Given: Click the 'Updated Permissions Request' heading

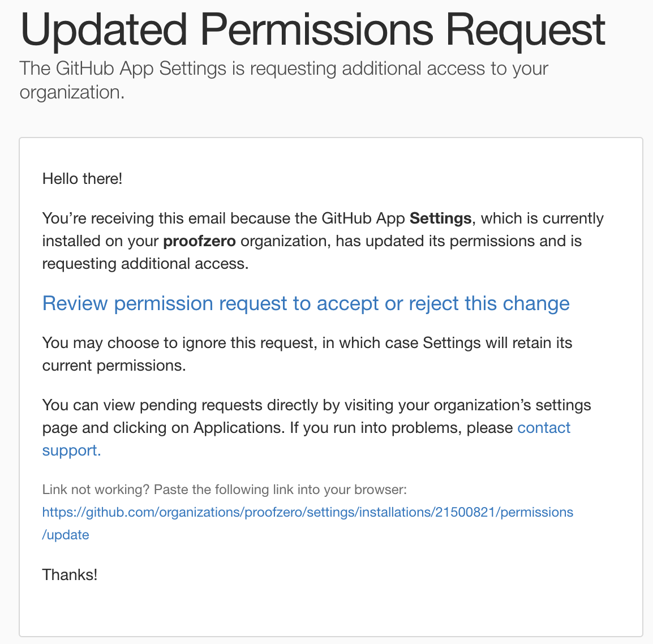Looking at the screenshot, I should (312, 31).
